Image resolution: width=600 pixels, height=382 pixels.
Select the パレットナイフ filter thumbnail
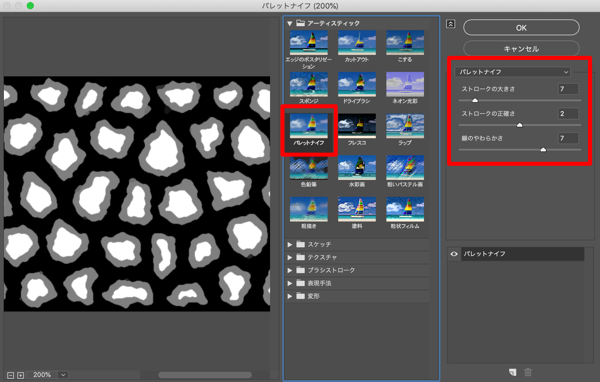[309, 126]
